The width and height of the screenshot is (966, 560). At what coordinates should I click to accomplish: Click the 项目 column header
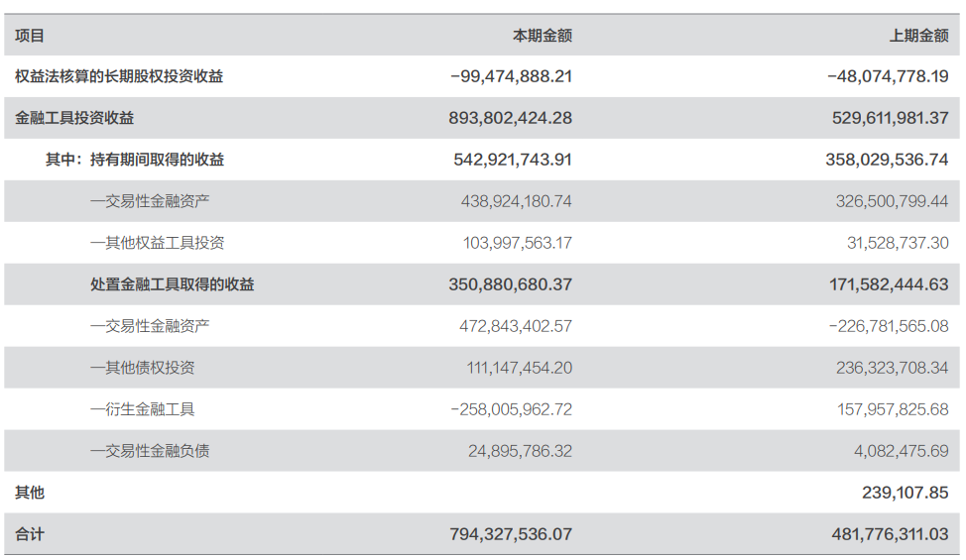click(30, 36)
